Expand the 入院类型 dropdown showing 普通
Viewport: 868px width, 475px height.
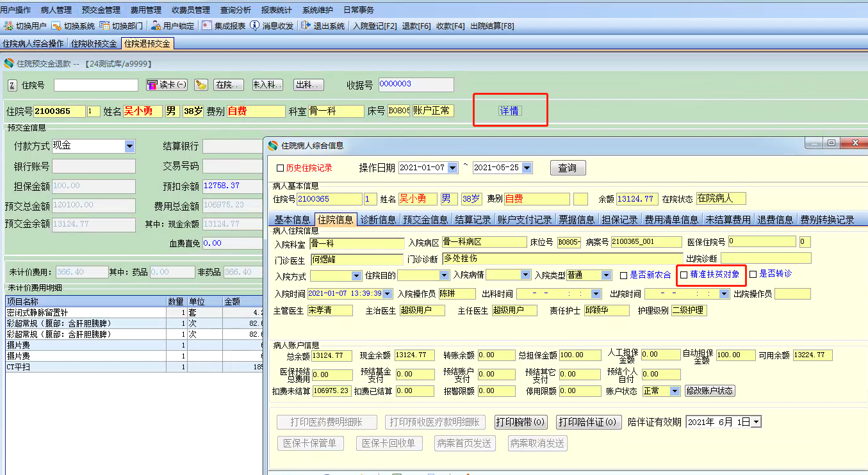(606, 275)
